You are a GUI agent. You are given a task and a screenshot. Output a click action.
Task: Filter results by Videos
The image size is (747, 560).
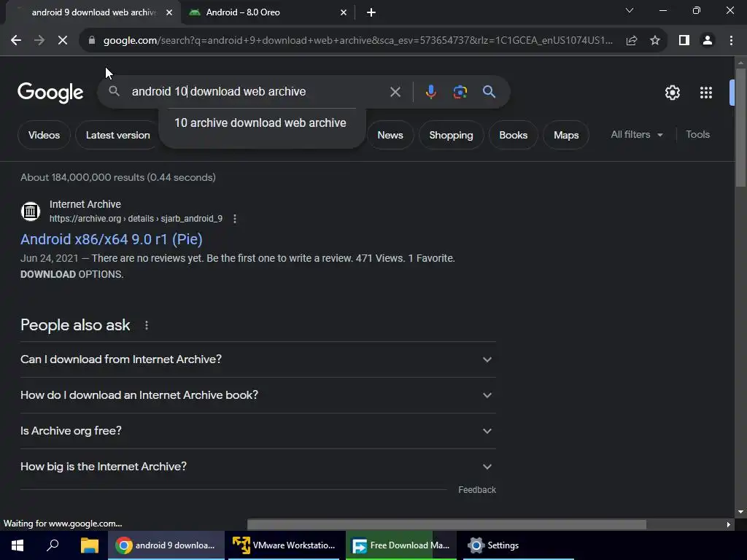(44, 135)
